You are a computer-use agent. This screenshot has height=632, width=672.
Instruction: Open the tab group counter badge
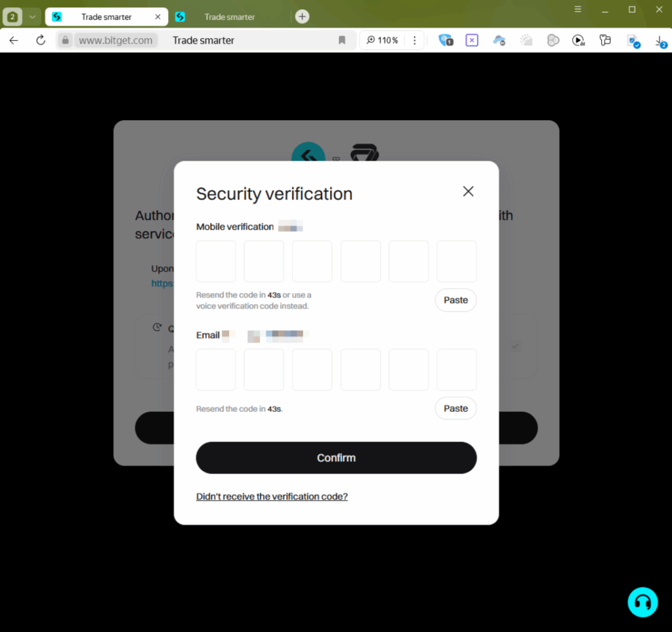coord(12,16)
